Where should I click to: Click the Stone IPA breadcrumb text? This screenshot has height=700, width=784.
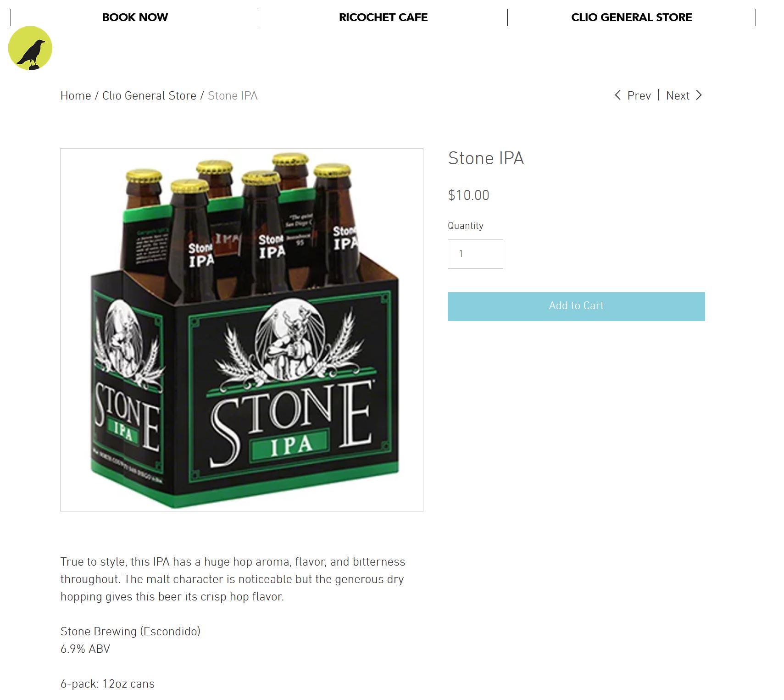233,96
